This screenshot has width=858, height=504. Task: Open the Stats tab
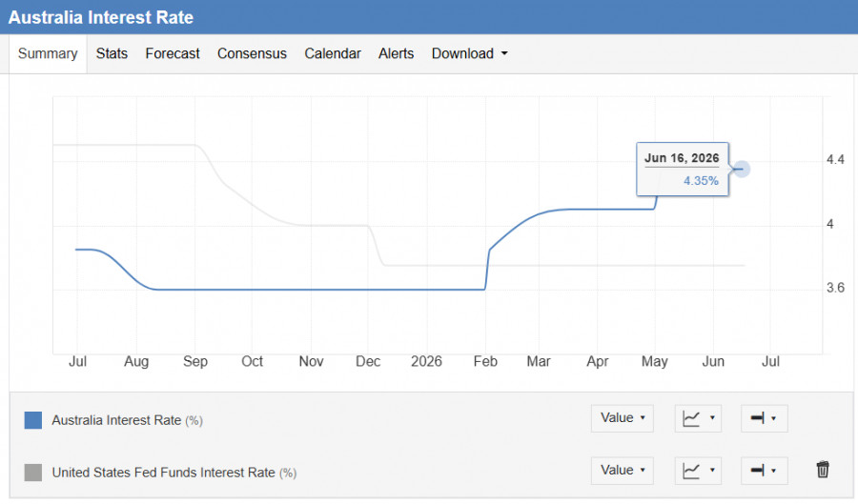point(112,53)
